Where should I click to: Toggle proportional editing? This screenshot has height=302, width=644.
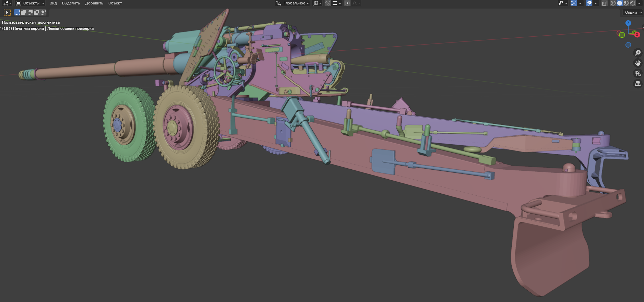coord(347,3)
